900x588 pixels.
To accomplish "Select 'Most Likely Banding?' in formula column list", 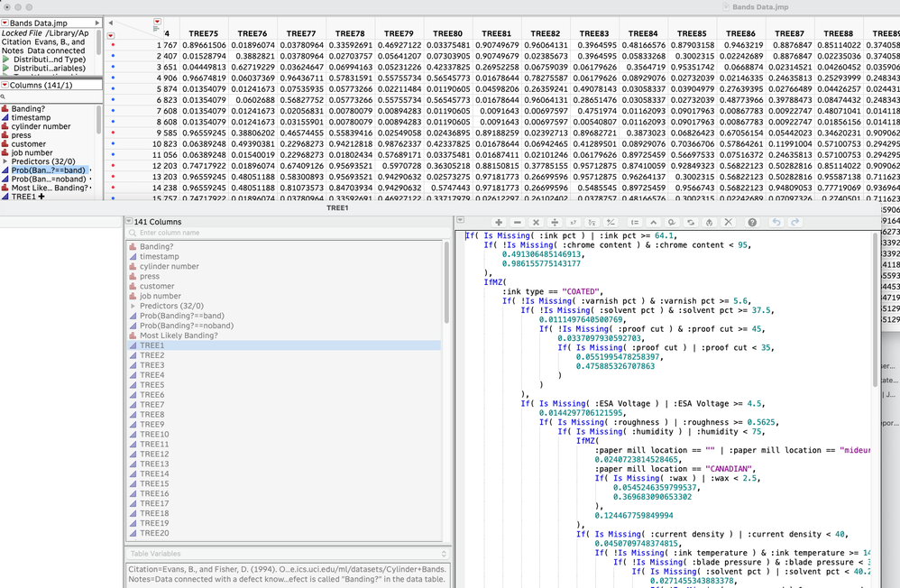I will 179,335.
